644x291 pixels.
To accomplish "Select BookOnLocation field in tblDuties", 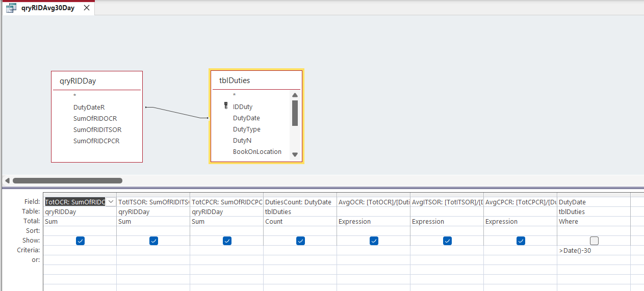I will click(257, 151).
